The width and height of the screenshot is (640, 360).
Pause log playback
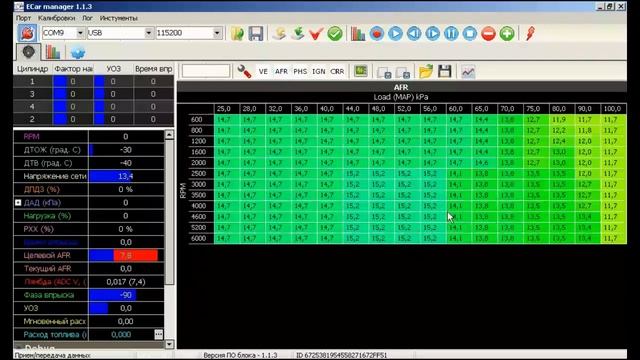(451, 33)
